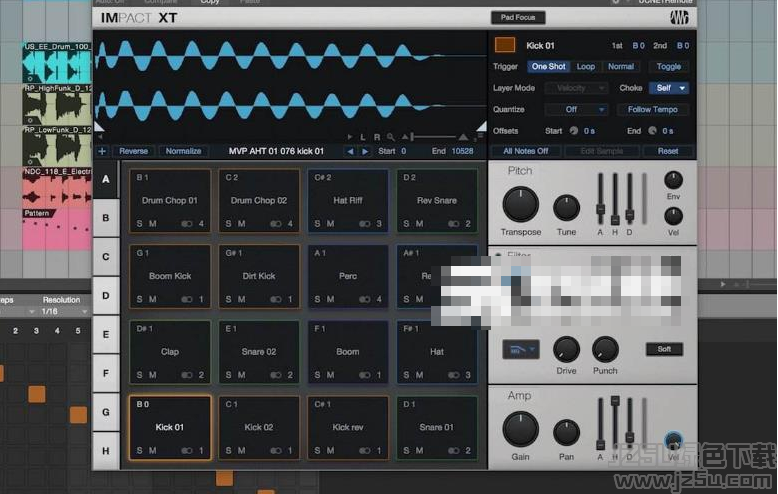
Task: Solo the Clap pad
Action: click(139, 375)
